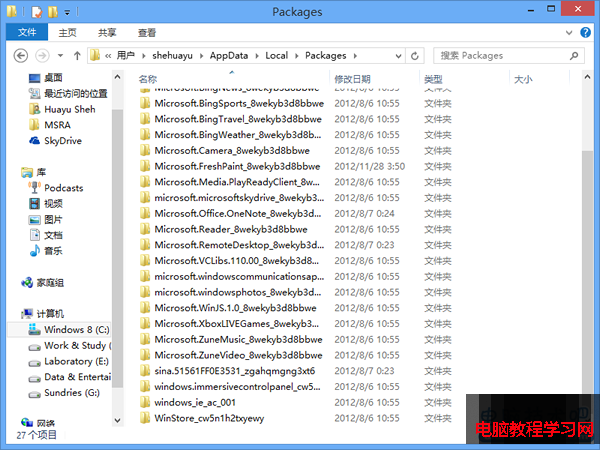This screenshot has height=450, width=600.
Task: Click navigation pane scroll down arrow
Action: (117, 420)
